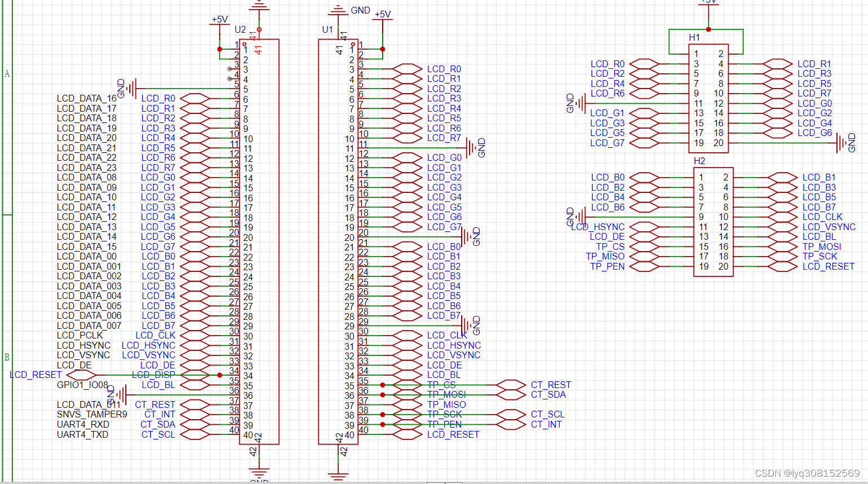Click the LCD_DATA_17 signal text
Image resolution: width=868 pixels, height=484 pixels.
pos(87,108)
